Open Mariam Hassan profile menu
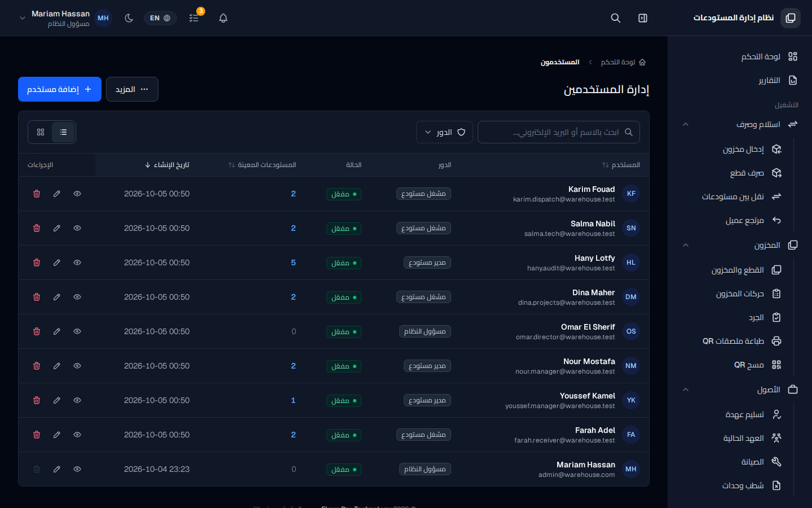The image size is (812, 508). [65, 18]
